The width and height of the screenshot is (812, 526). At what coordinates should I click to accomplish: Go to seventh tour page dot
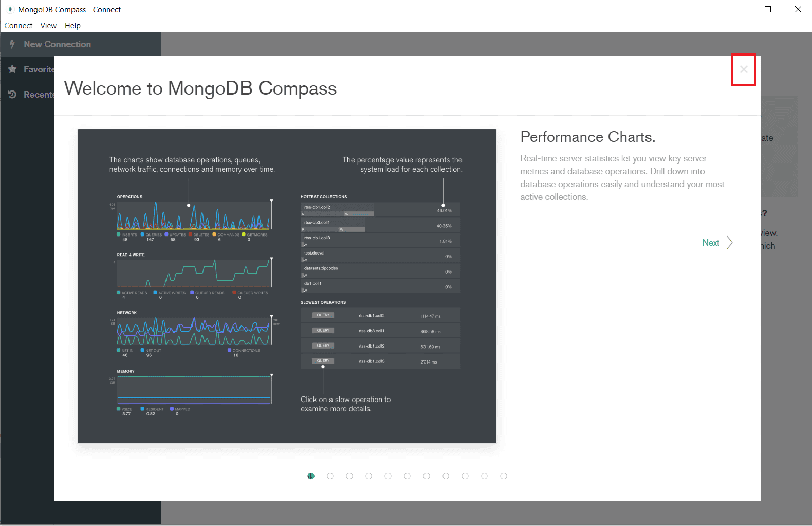tap(427, 476)
